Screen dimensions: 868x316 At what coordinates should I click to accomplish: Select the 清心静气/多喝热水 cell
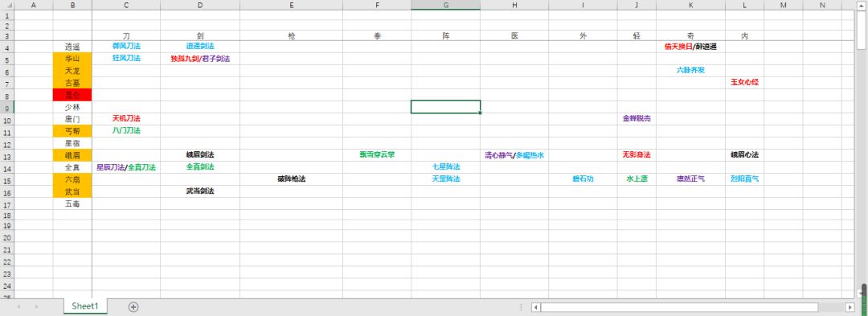(514, 155)
